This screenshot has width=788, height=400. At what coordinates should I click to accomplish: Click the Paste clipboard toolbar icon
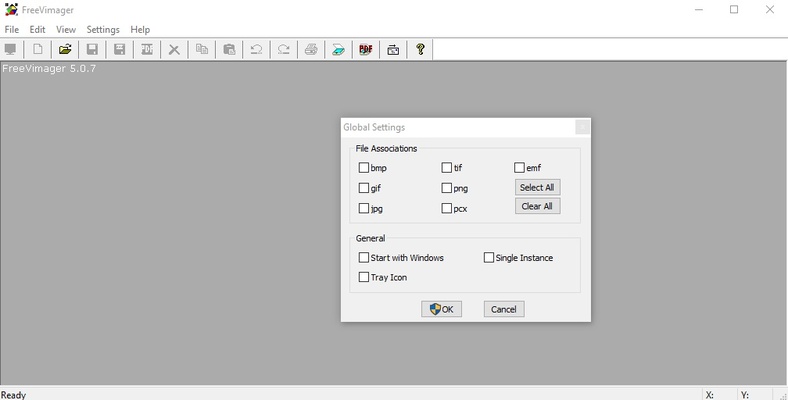click(x=229, y=49)
